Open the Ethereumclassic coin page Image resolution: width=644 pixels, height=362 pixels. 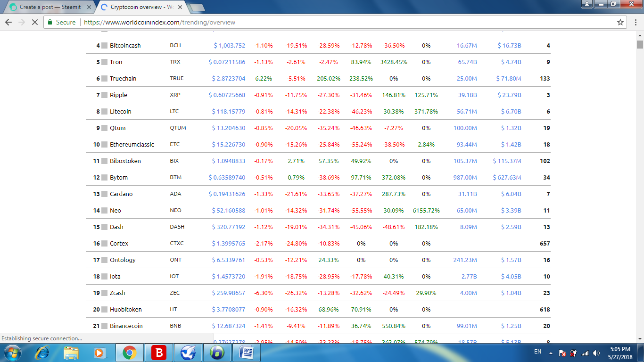click(132, 145)
